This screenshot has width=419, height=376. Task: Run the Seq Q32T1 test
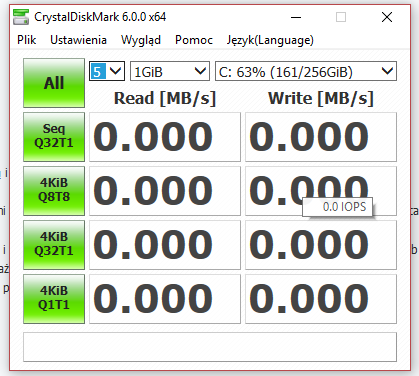54,137
